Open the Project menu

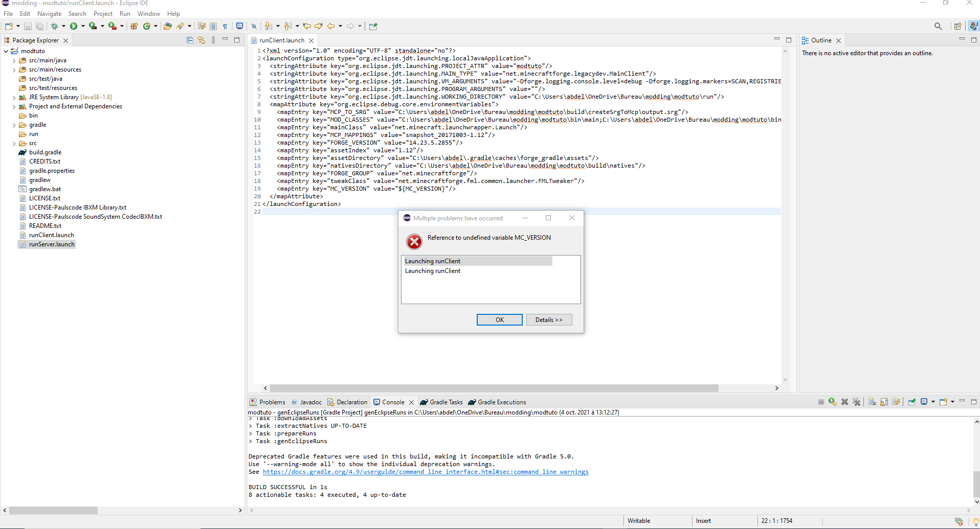click(103, 14)
